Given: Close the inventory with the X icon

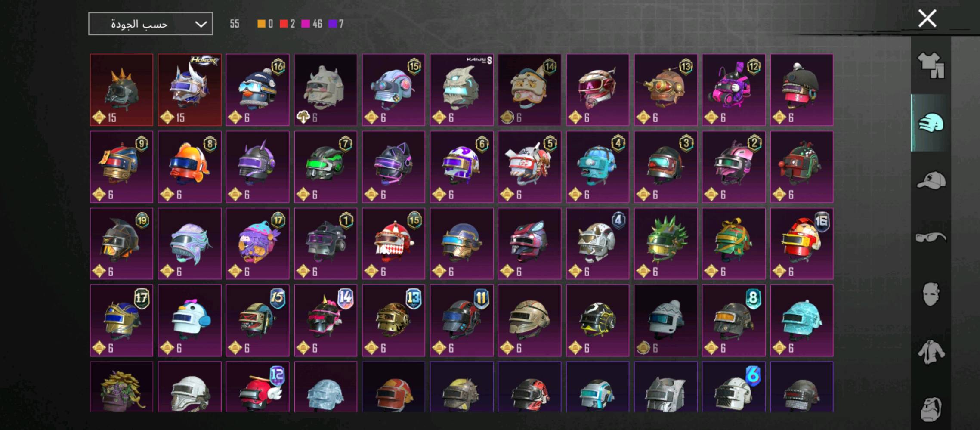Looking at the screenshot, I should click(x=927, y=19).
